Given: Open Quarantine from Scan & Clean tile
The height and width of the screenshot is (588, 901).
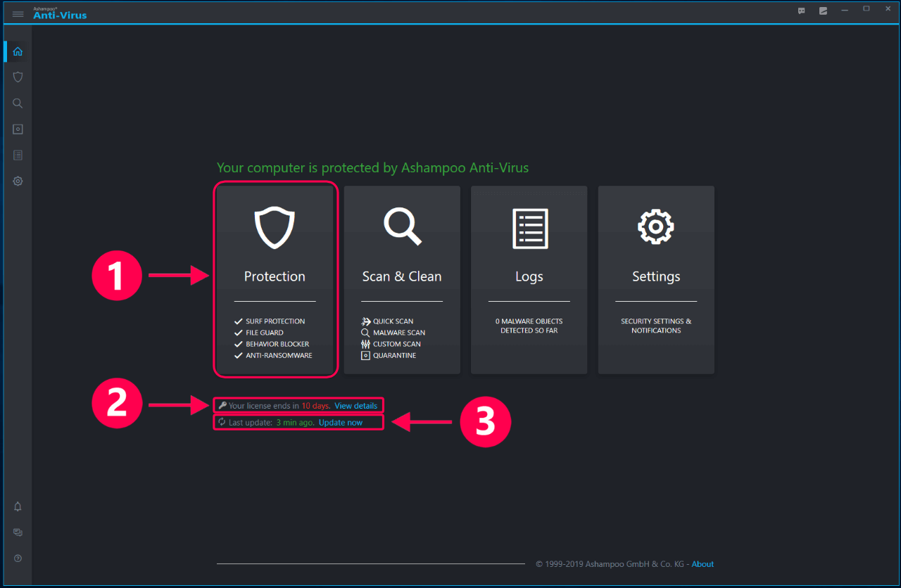Looking at the screenshot, I should pos(389,356).
